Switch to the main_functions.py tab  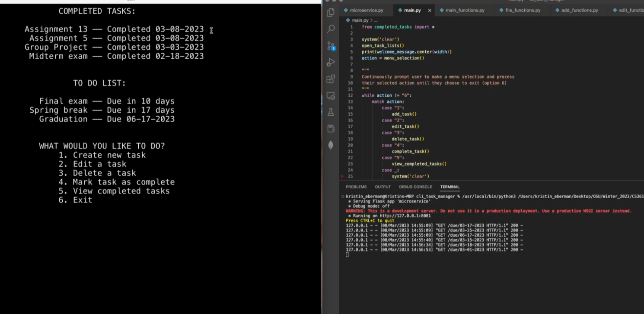(465, 10)
